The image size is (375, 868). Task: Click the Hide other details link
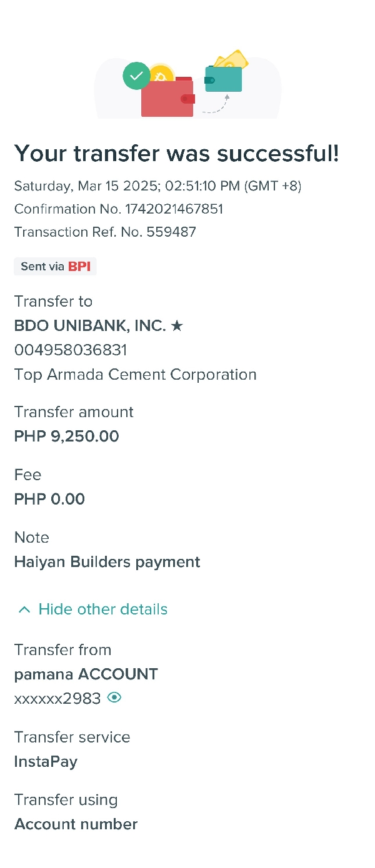tap(102, 609)
